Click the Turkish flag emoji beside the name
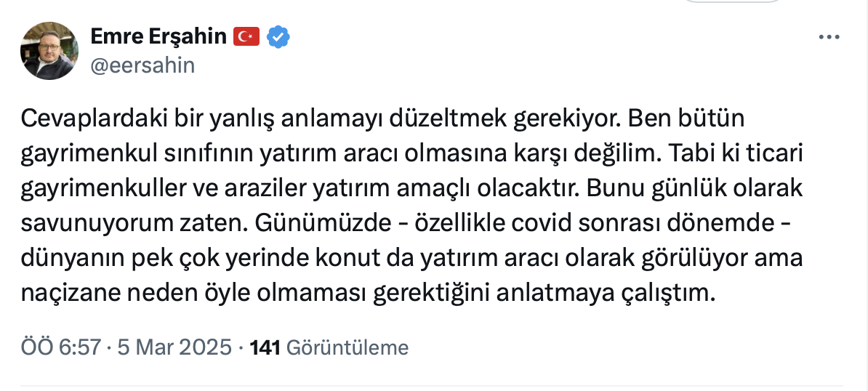Image resolution: width=868 pixels, height=391 pixels. (x=246, y=36)
